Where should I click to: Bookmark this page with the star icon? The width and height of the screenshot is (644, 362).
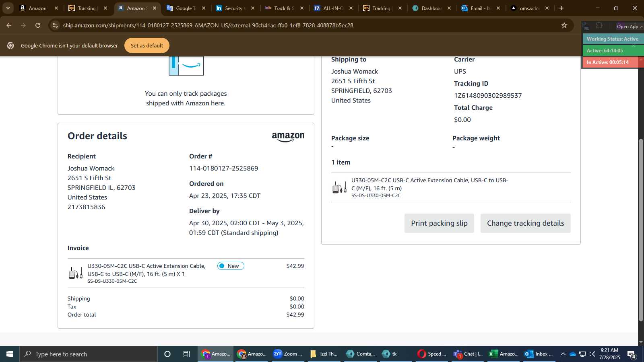coord(564,25)
